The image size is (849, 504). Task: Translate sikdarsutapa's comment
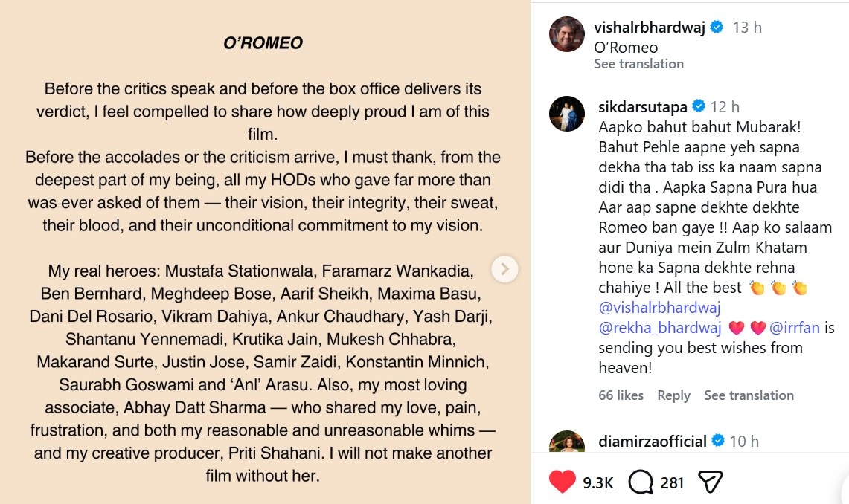point(749,395)
